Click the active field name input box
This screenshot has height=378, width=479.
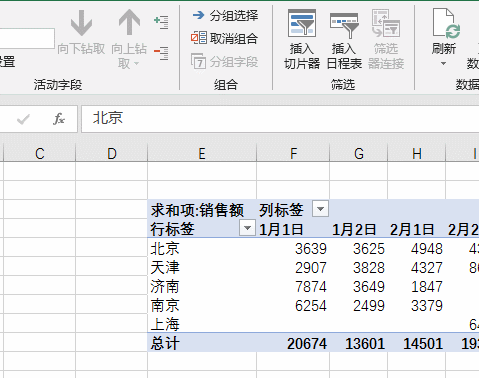tap(27, 38)
